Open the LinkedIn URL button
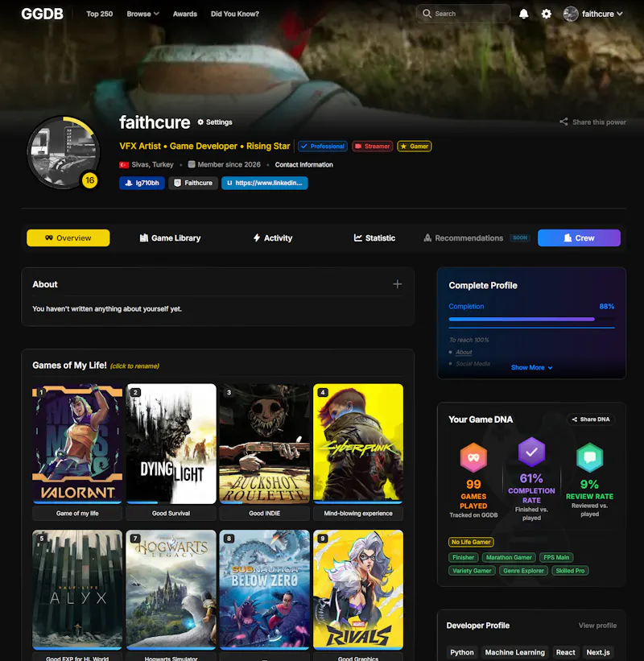The width and height of the screenshot is (644, 661). point(265,183)
